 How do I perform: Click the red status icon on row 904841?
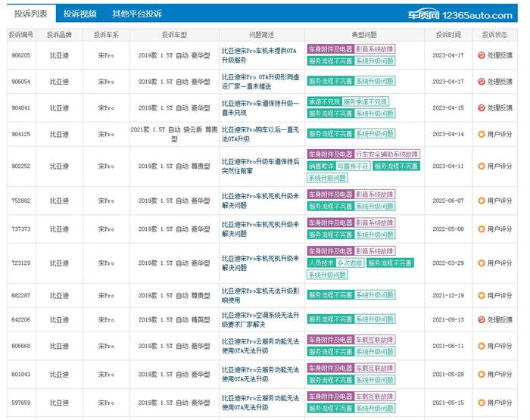coord(481,107)
